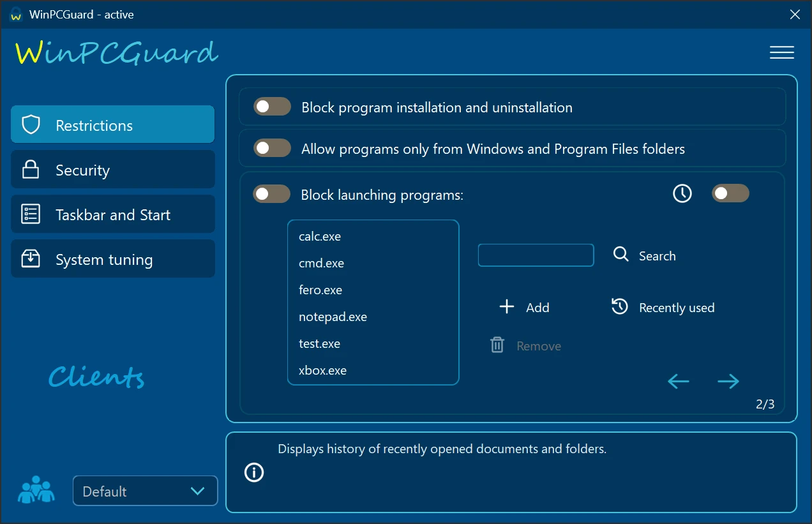Click the download-box icon beside System tuning

click(31, 259)
